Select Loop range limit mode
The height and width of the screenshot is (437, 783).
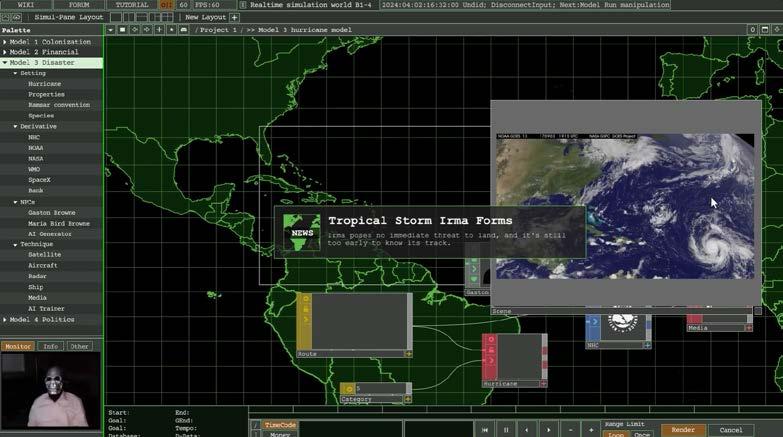point(615,433)
